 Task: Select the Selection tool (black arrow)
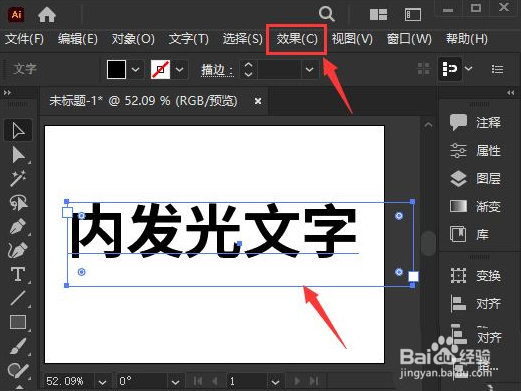[x=18, y=130]
